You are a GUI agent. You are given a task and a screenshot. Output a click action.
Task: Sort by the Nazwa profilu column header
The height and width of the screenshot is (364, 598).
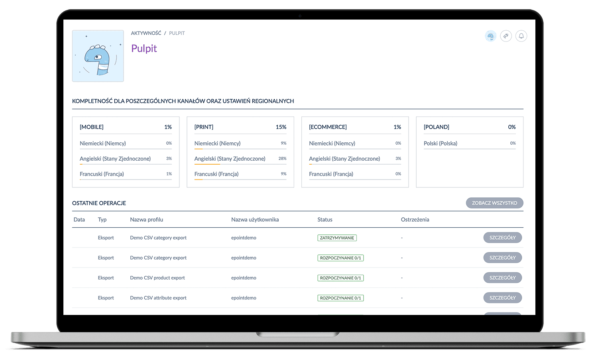tap(146, 220)
